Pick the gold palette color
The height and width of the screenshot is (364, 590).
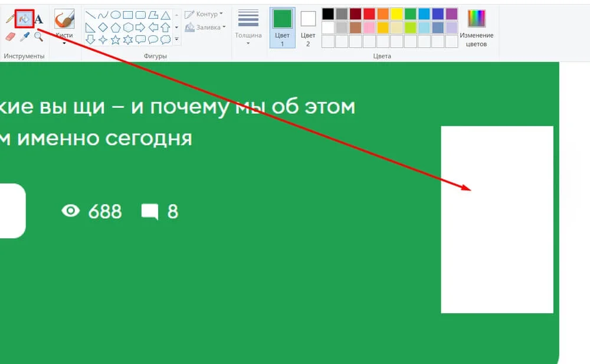point(383,28)
